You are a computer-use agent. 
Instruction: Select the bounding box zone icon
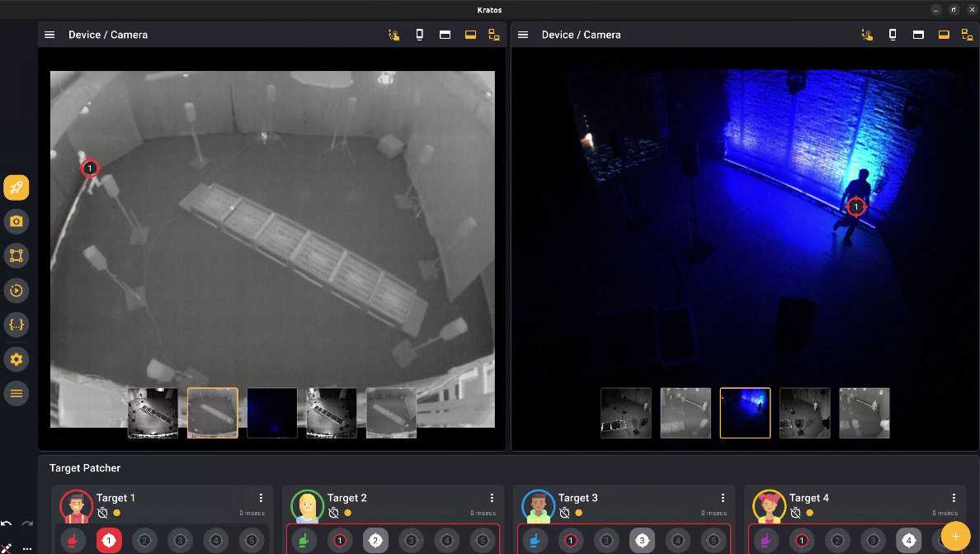(x=16, y=255)
